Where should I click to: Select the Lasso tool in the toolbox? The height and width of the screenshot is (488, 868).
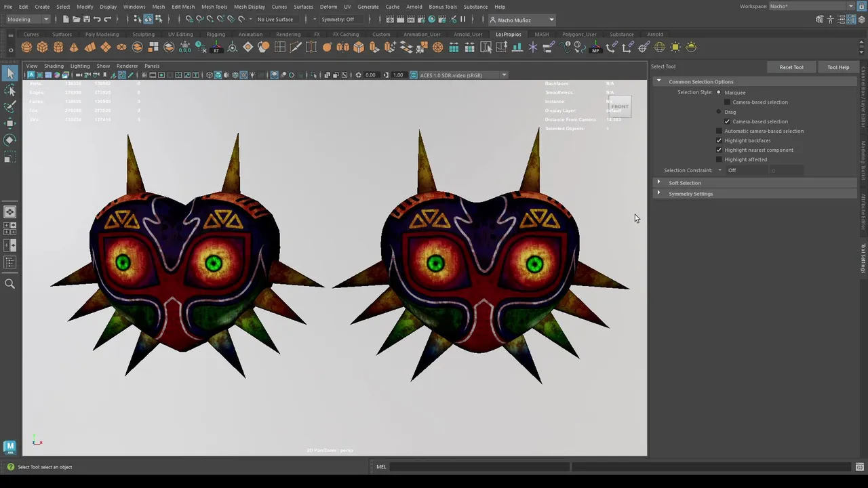coord(9,90)
